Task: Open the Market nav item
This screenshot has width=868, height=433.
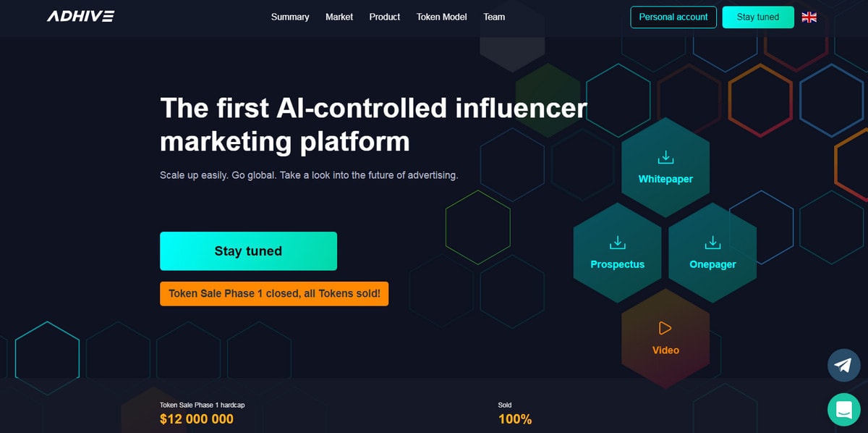Action: [x=339, y=17]
